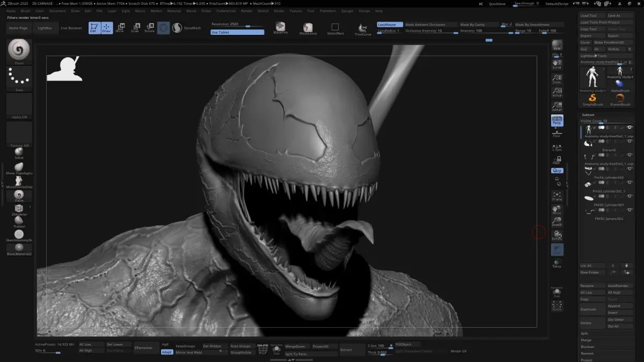Choose the MaskLasso brush

(308, 28)
